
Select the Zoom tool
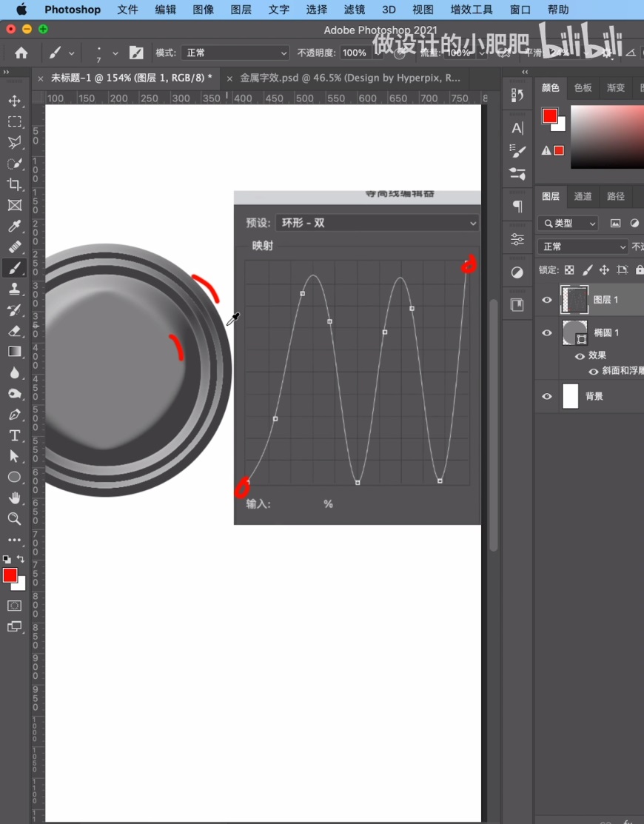point(14,519)
